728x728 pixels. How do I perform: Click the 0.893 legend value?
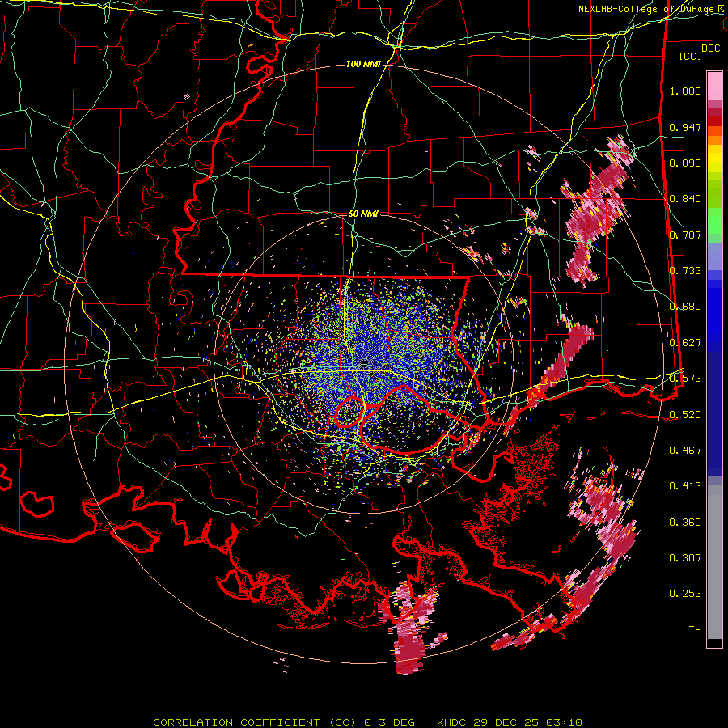[x=685, y=163]
